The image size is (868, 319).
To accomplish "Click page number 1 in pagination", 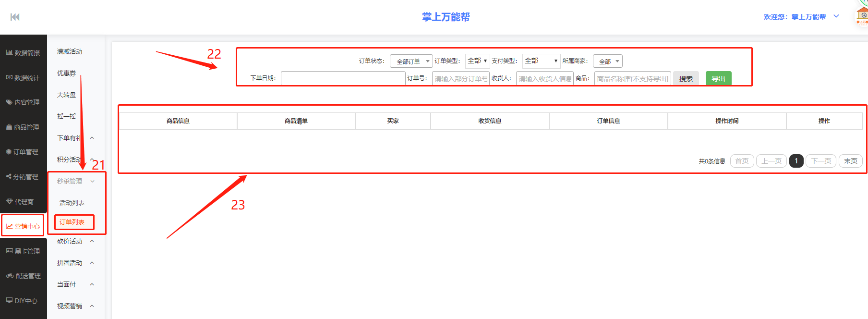I will tap(796, 161).
